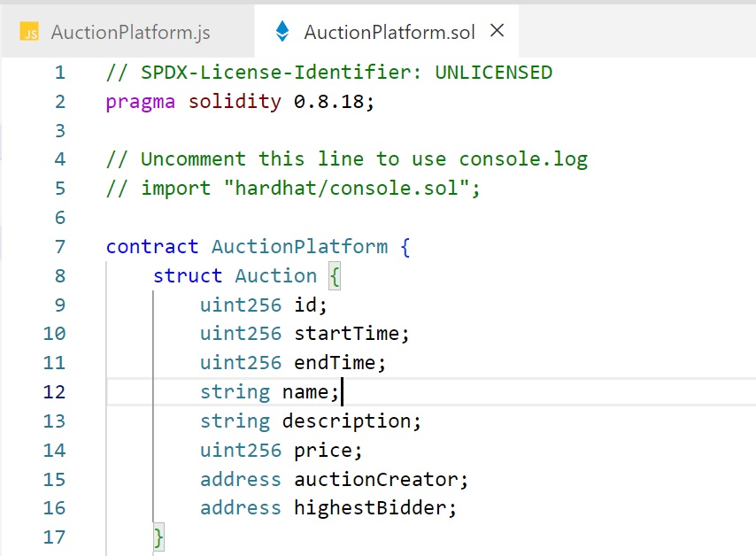The width and height of the screenshot is (756, 556).
Task: Click line number 7 in the gutter
Action: coord(59,246)
